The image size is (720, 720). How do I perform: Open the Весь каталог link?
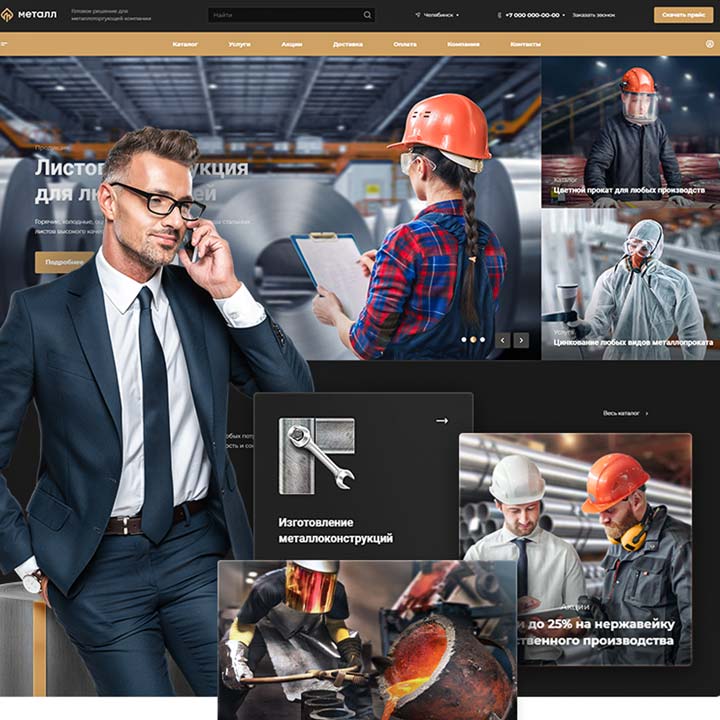625,413
